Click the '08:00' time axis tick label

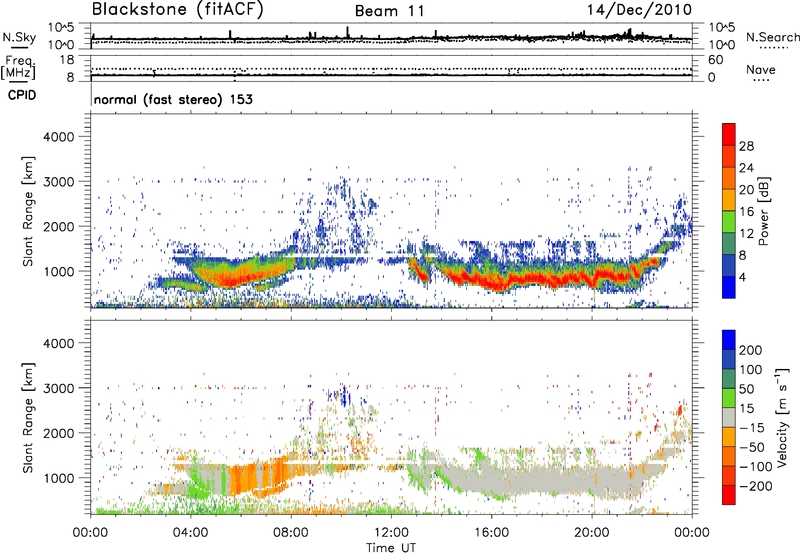[x=291, y=533]
